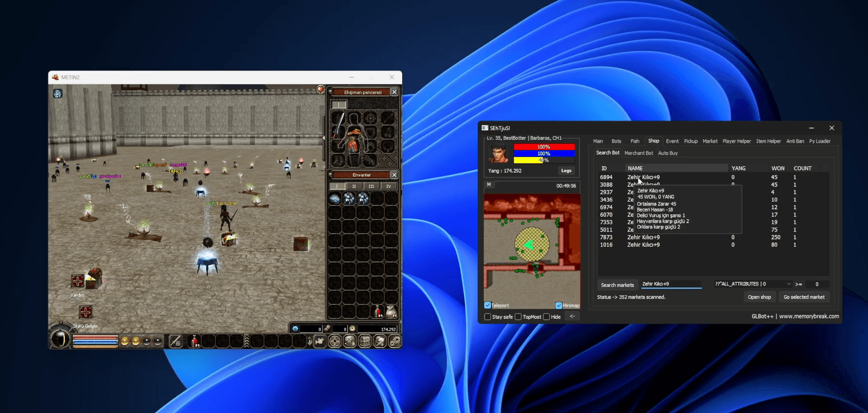Go to the Fish tab

tap(635, 141)
